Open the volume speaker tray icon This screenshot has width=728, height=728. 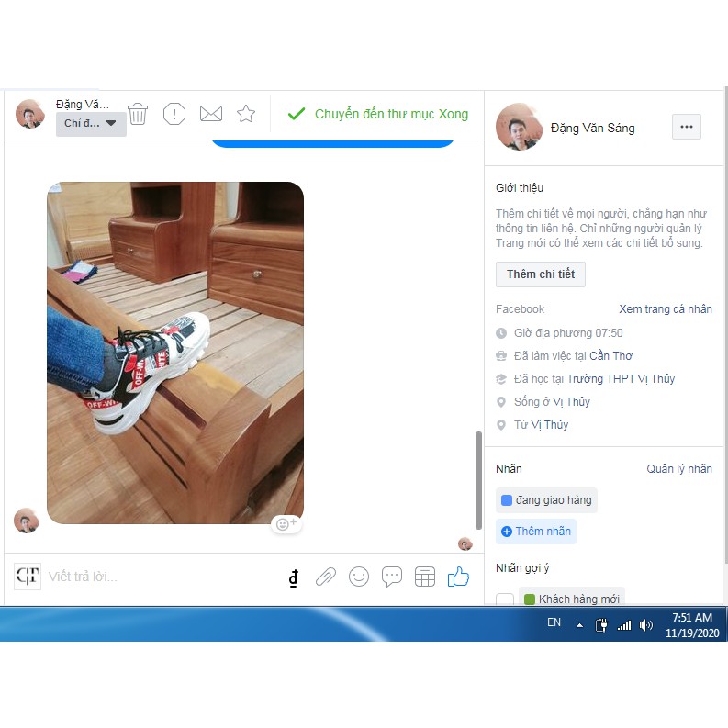tap(645, 625)
